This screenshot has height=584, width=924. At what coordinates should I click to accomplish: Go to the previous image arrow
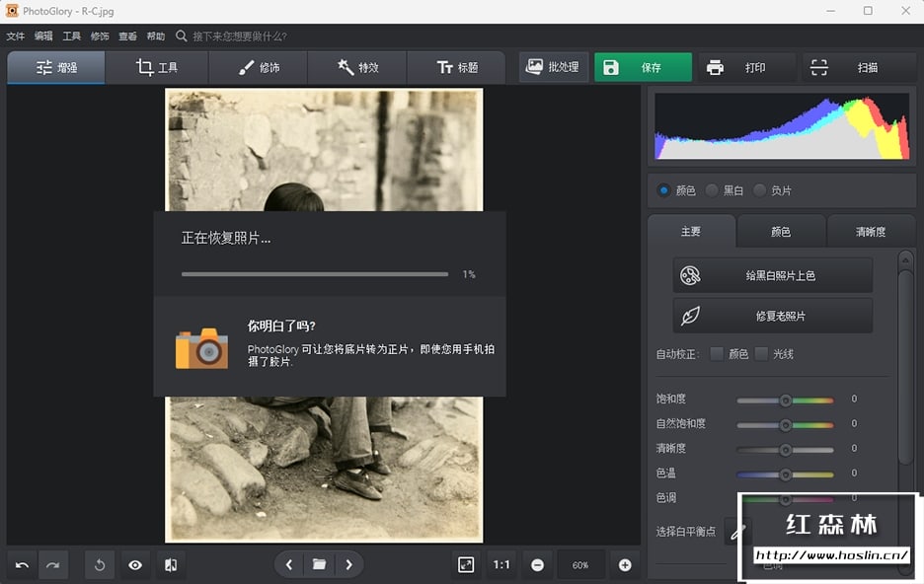pyautogui.click(x=289, y=564)
